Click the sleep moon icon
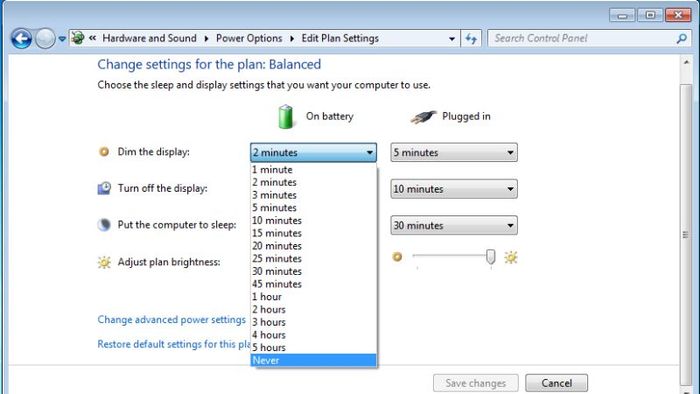The width and height of the screenshot is (700, 394). coord(104,224)
